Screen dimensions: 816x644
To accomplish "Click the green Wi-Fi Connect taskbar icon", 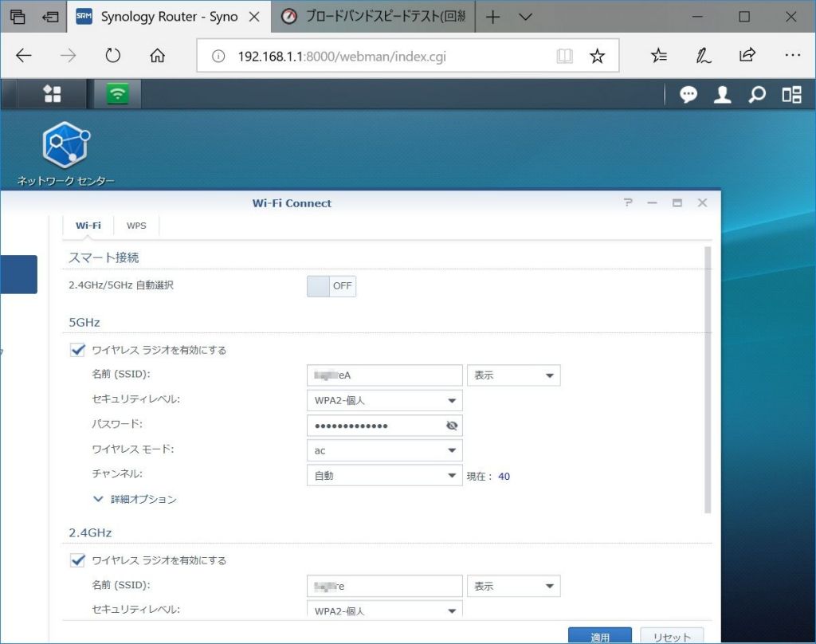I will (x=118, y=94).
